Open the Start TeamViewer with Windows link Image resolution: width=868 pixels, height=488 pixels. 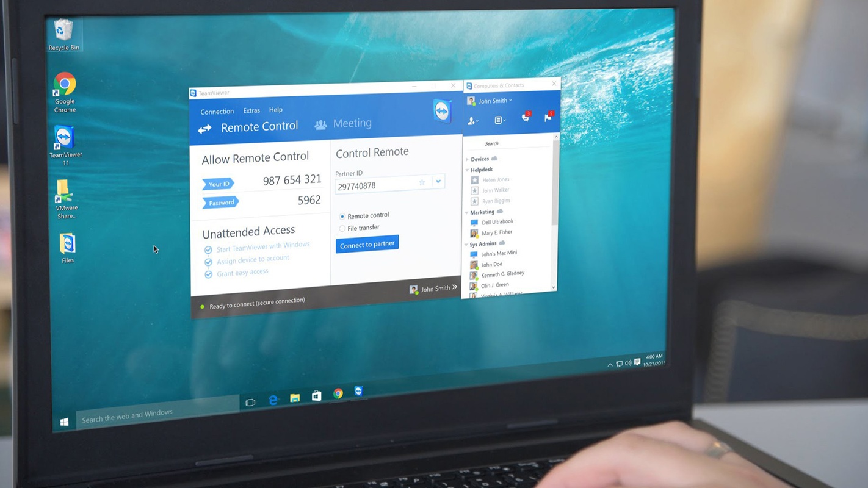pos(263,246)
